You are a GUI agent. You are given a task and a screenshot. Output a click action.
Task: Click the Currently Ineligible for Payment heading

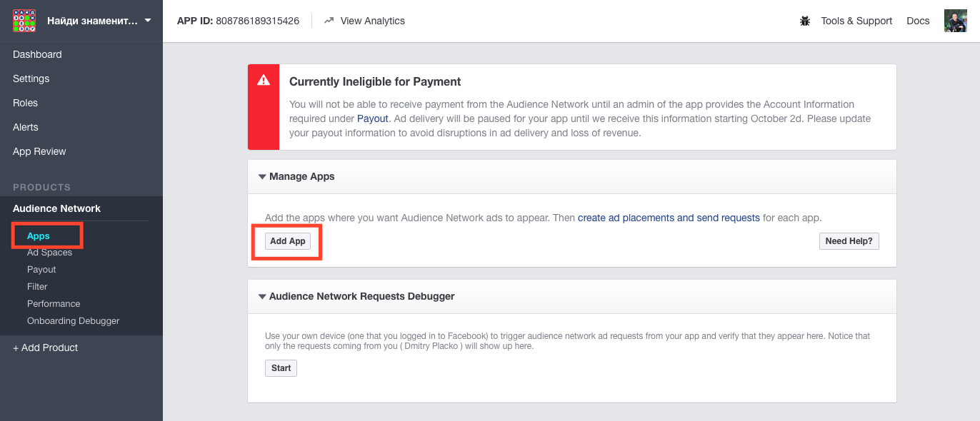tap(375, 81)
